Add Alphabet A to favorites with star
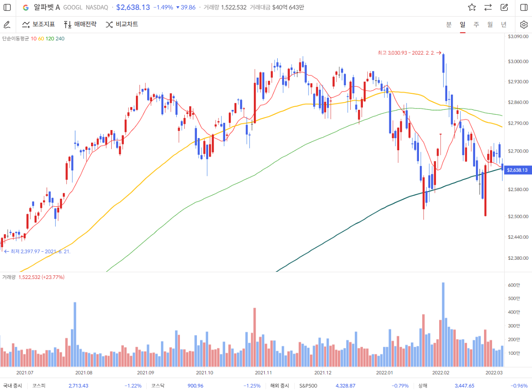The image size is (532, 392). 472,7
